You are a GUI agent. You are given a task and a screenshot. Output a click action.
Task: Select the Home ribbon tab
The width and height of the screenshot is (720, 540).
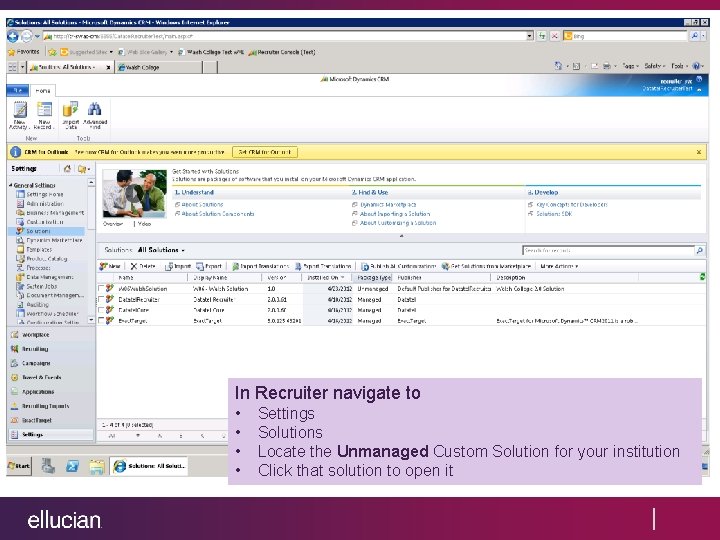pyautogui.click(x=43, y=91)
